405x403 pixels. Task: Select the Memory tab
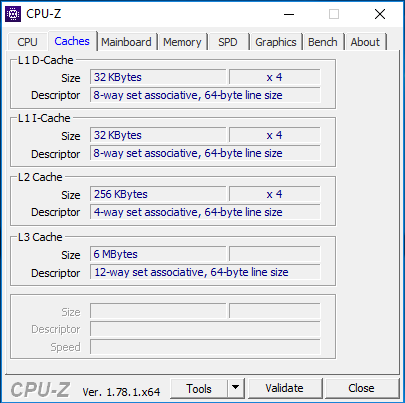182,42
